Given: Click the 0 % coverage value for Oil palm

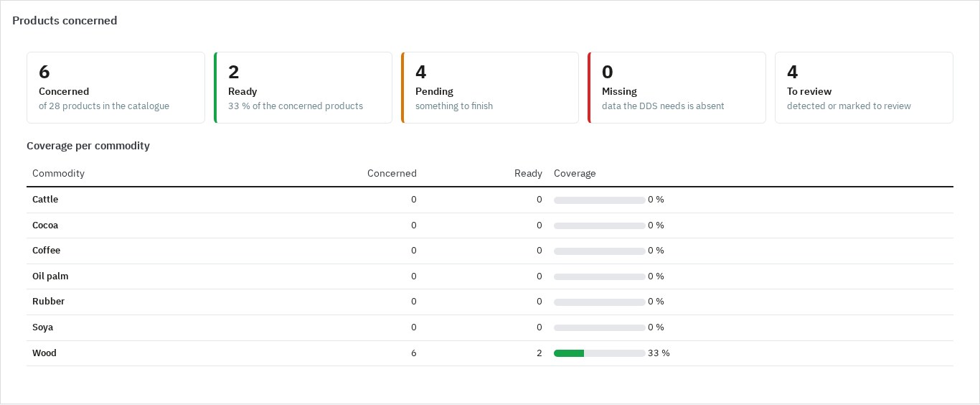Looking at the screenshot, I should point(656,276).
